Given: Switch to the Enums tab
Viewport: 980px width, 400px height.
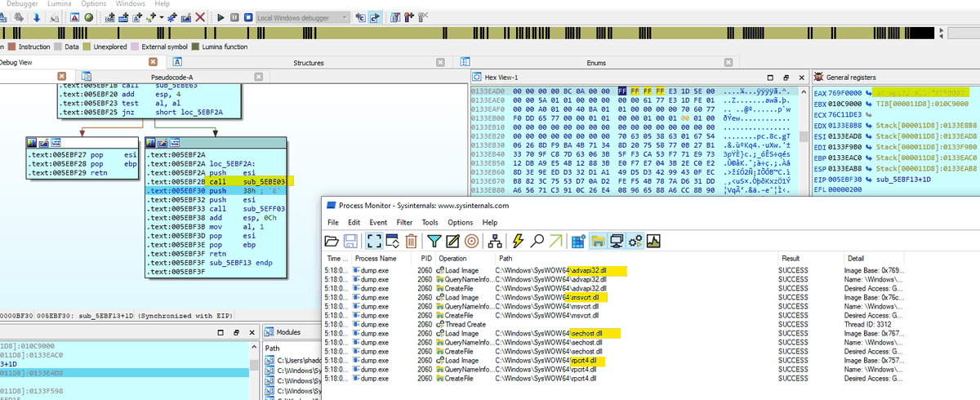Looking at the screenshot, I should coord(596,63).
